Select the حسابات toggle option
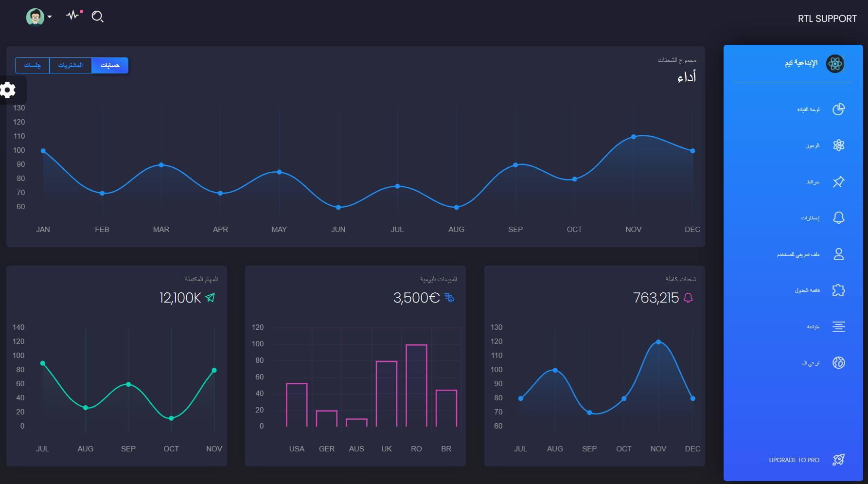The image size is (868, 484). click(x=109, y=65)
